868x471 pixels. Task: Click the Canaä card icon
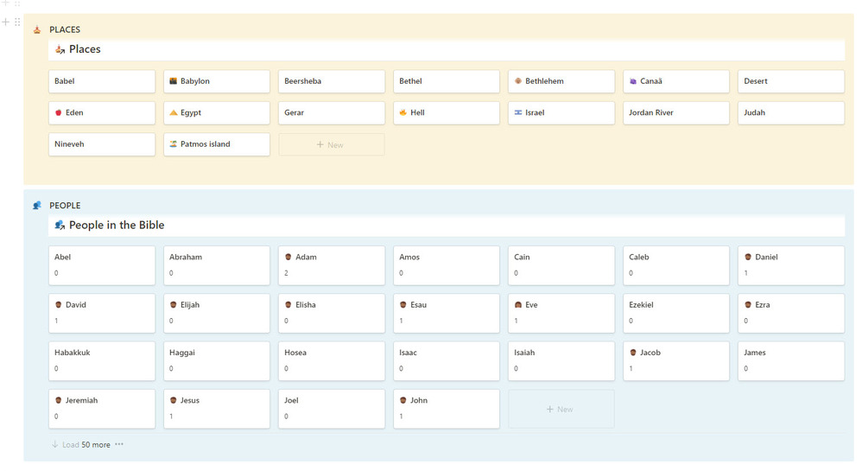pos(633,81)
